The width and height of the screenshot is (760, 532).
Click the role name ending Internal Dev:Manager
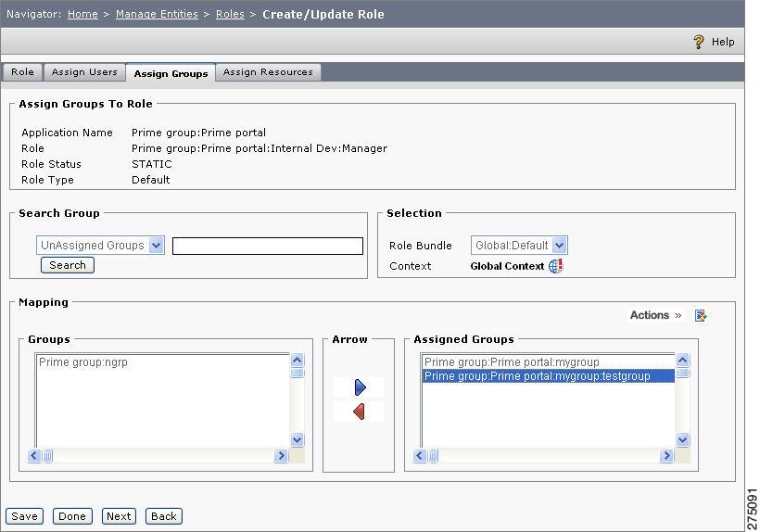click(x=260, y=148)
